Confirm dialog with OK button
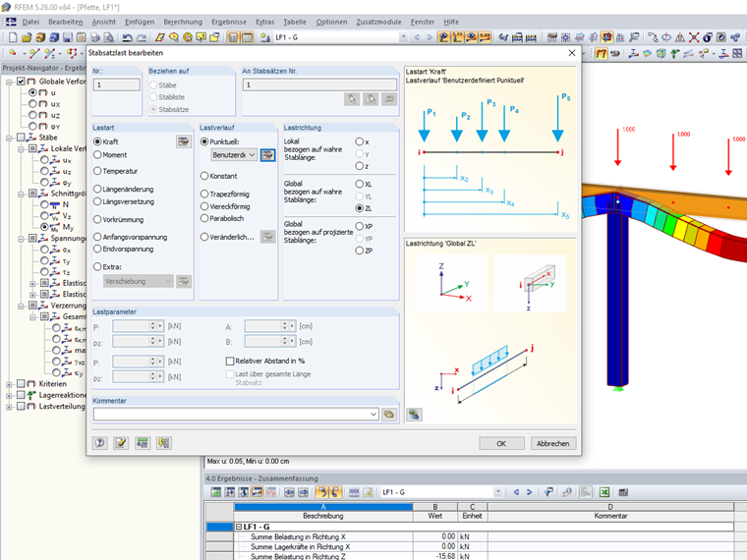Viewport: 747px width, 560px height. (501, 443)
